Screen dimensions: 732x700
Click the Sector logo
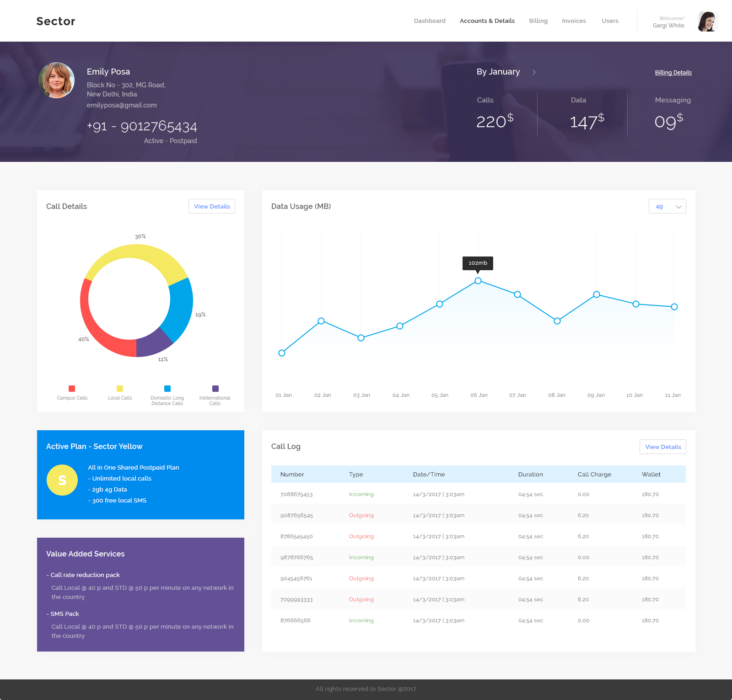point(56,21)
